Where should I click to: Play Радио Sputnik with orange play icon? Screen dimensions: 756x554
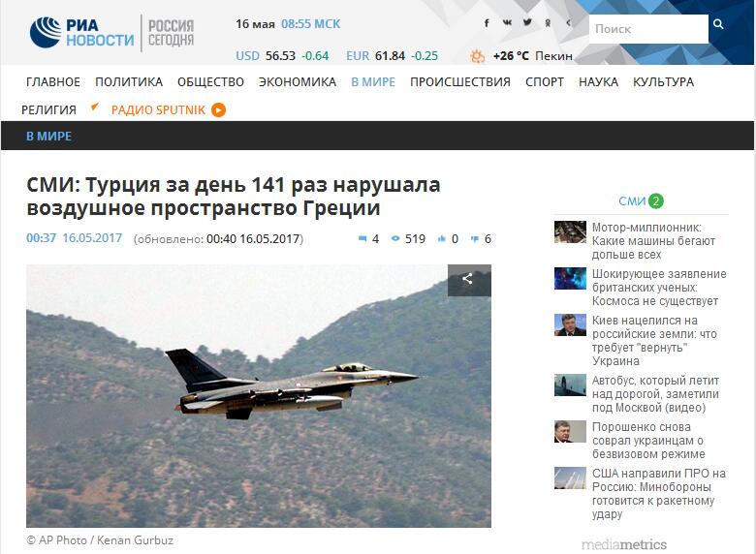[218, 110]
